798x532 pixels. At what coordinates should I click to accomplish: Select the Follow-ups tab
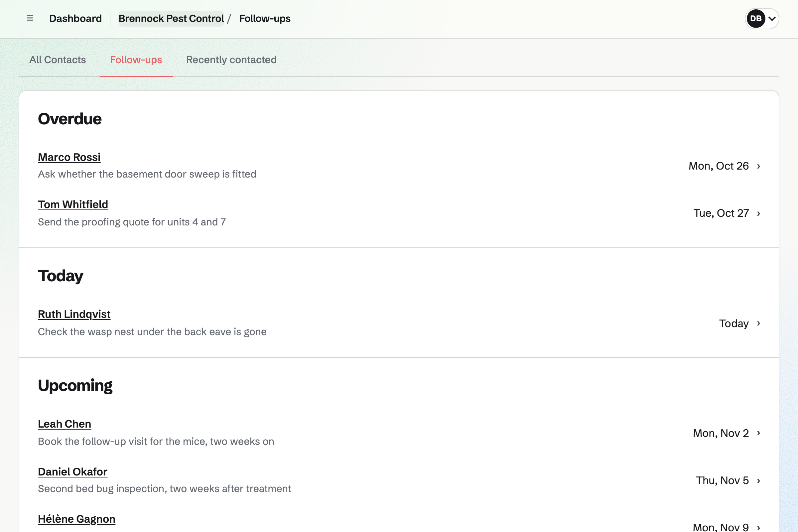point(136,60)
